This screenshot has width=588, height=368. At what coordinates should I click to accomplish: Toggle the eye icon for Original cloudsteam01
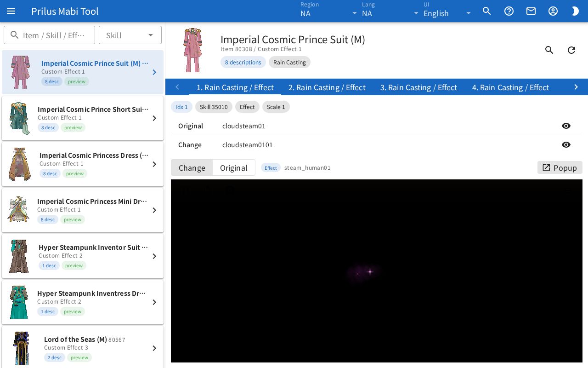[x=566, y=126]
